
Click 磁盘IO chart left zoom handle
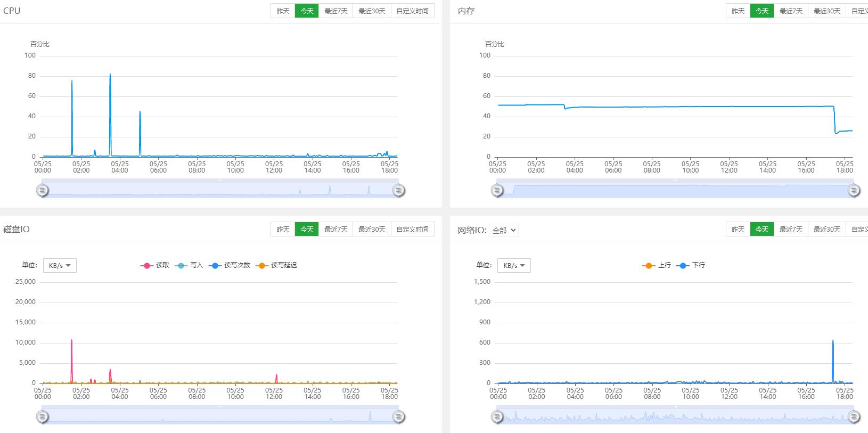pyautogui.click(x=43, y=417)
